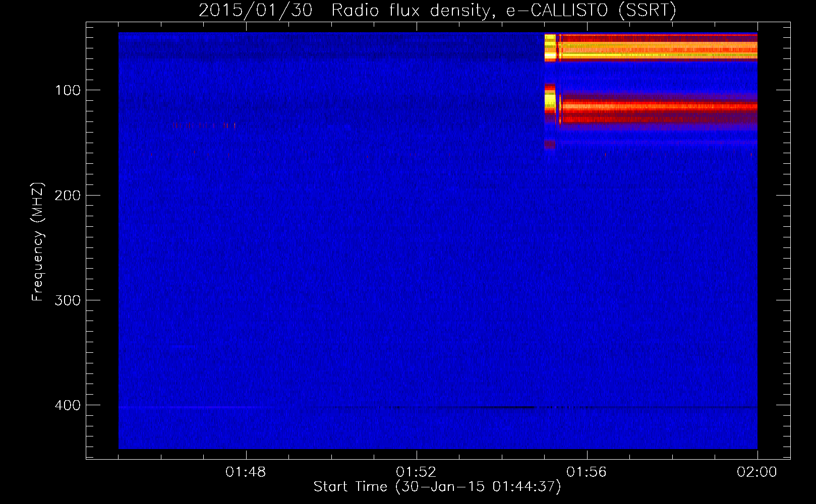
Task: Click the 02:00 time tick label
Action: tap(757, 472)
